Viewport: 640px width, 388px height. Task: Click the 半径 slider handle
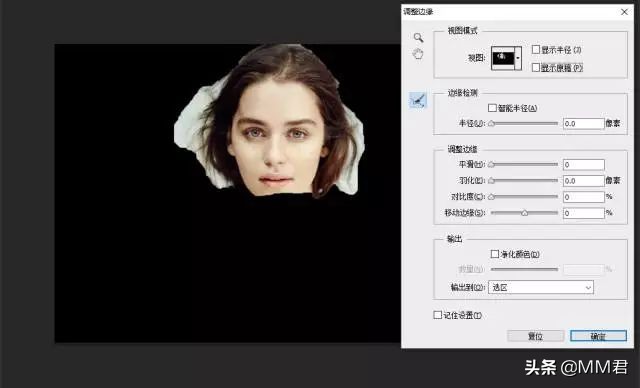(x=491, y=123)
